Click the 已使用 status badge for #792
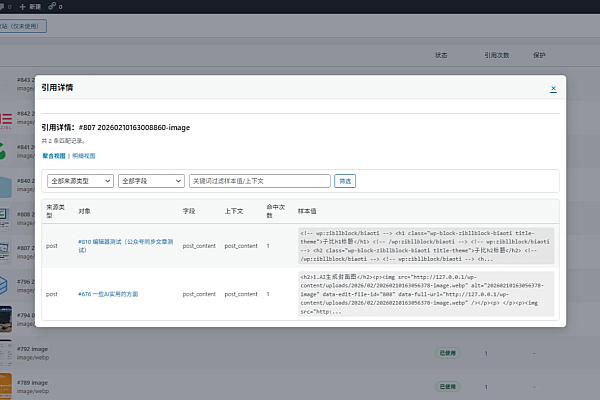This screenshot has height=400, width=600. click(x=448, y=354)
